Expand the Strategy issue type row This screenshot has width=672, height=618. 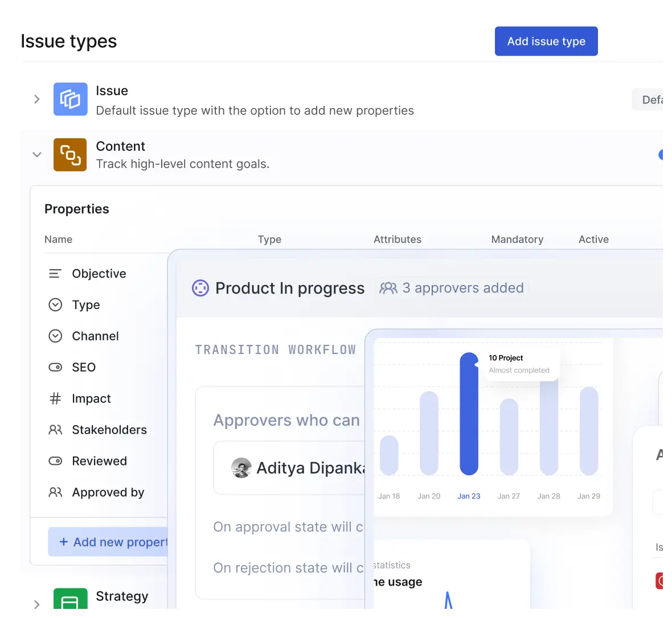tap(37, 604)
